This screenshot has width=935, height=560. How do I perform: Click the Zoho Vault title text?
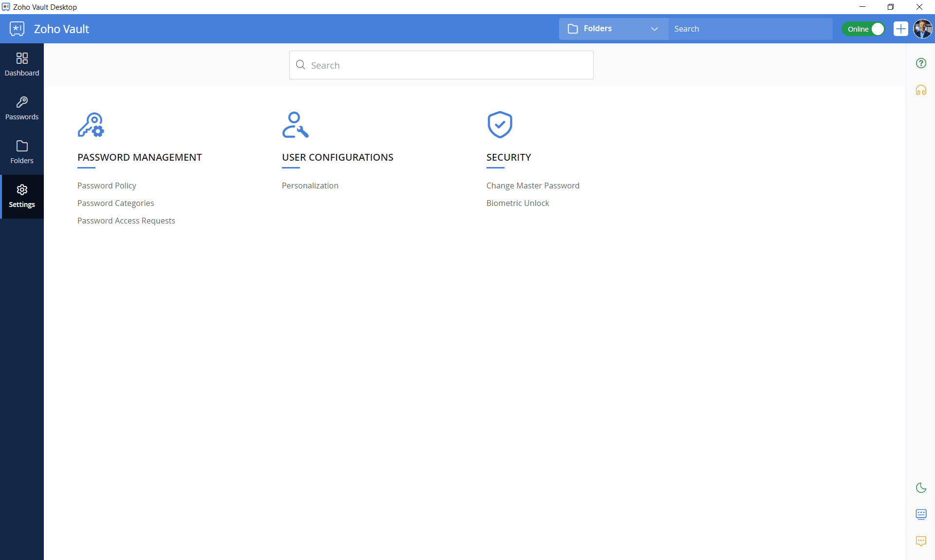[x=61, y=29]
